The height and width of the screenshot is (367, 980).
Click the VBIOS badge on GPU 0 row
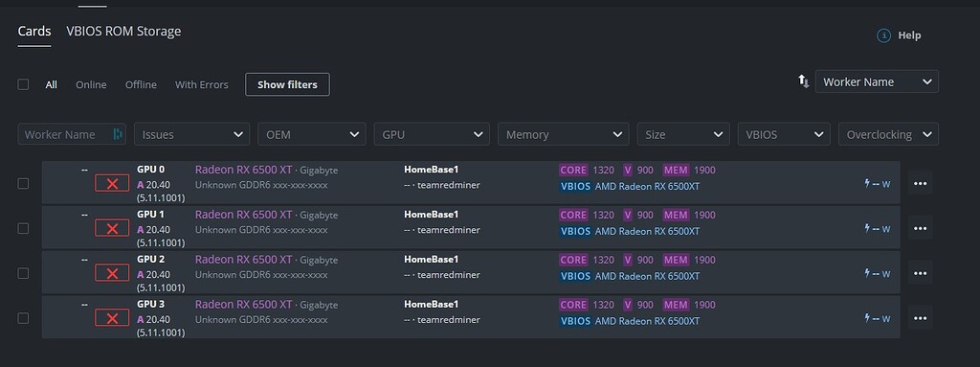pyautogui.click(x=575, y=186)
